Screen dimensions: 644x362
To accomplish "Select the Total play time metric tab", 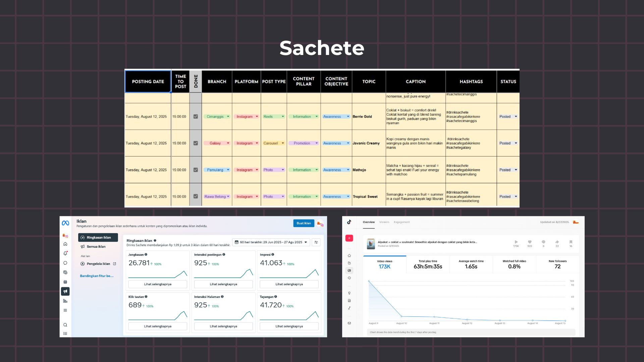I will (428, 265).
